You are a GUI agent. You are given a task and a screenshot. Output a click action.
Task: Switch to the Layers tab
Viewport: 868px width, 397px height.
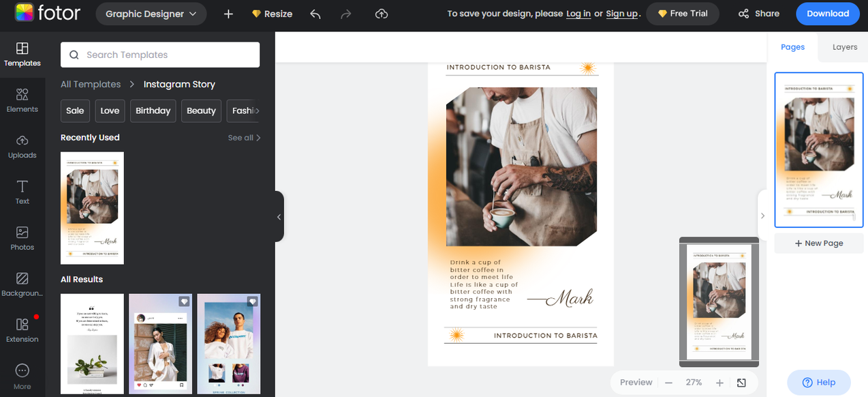coord(845,47)
